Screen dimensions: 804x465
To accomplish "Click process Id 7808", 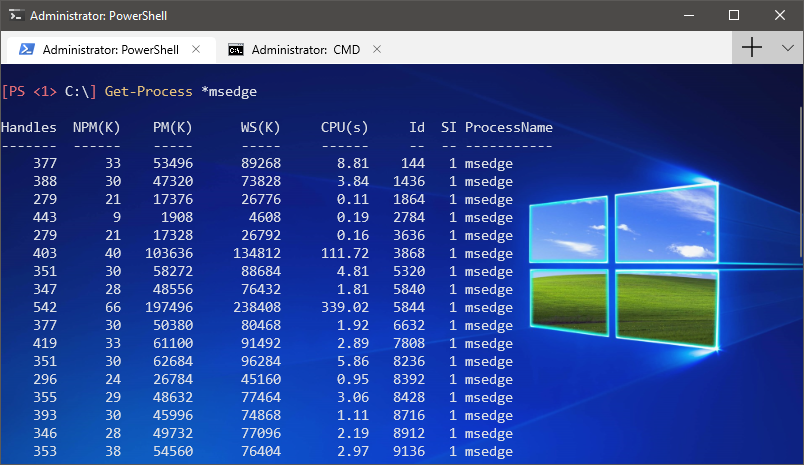I will pos(409,343).
